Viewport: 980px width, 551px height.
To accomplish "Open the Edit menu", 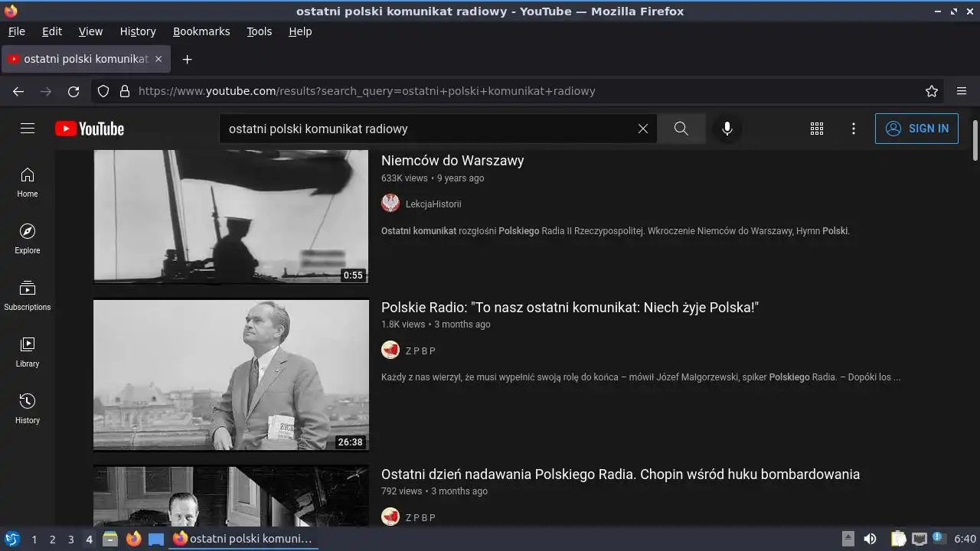I will coord(52,31).
